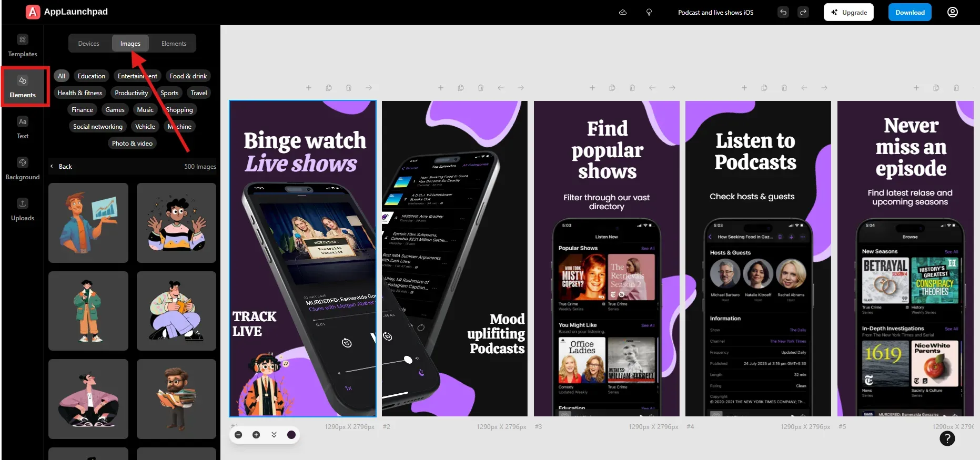Select the Social networking category filter
Viewport: 980px width, 460px height.
point(98,127)
